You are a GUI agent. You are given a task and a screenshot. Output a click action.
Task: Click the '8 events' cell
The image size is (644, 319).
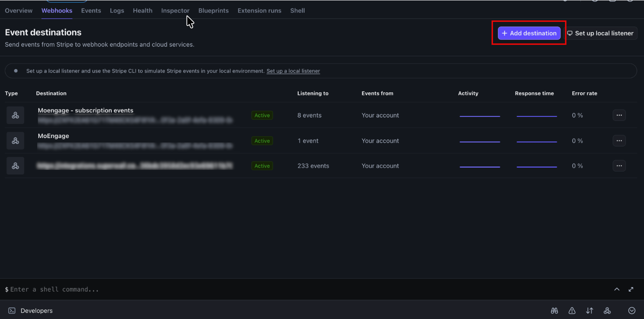[309, 115]
